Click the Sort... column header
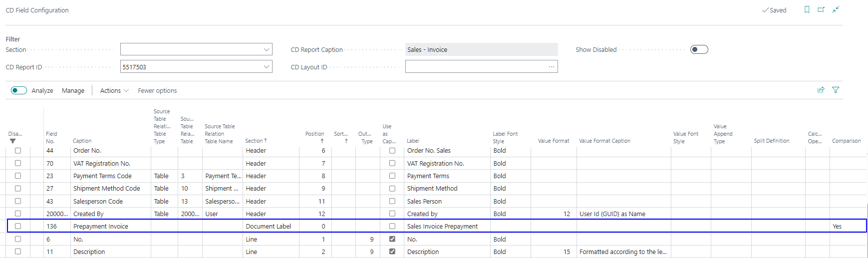This screenshot has width=868, height=258. (x=341, y=137)
